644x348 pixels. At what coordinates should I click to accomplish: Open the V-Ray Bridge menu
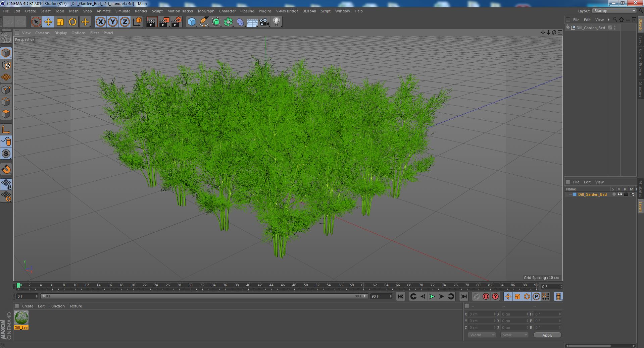coord(287,11)
